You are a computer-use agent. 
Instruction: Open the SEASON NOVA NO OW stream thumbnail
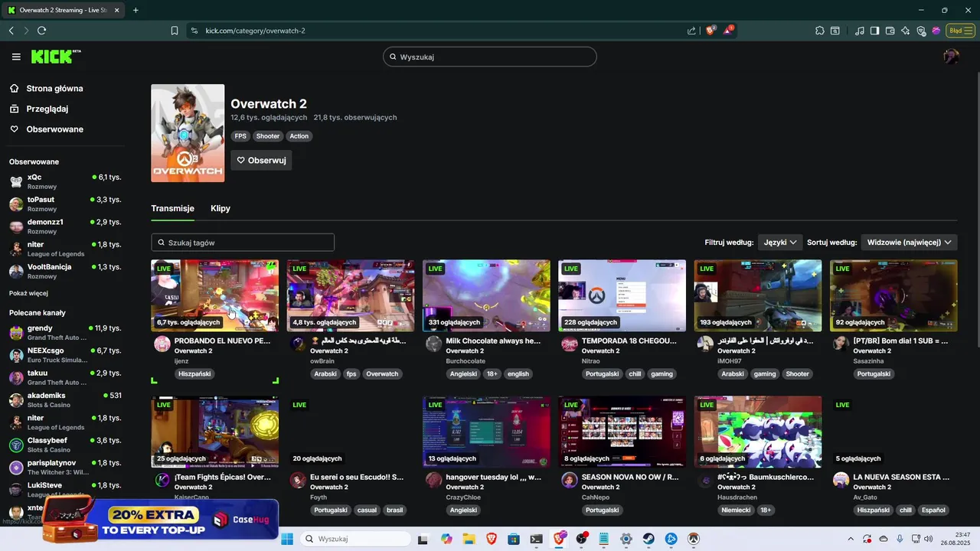click(622, 432)
